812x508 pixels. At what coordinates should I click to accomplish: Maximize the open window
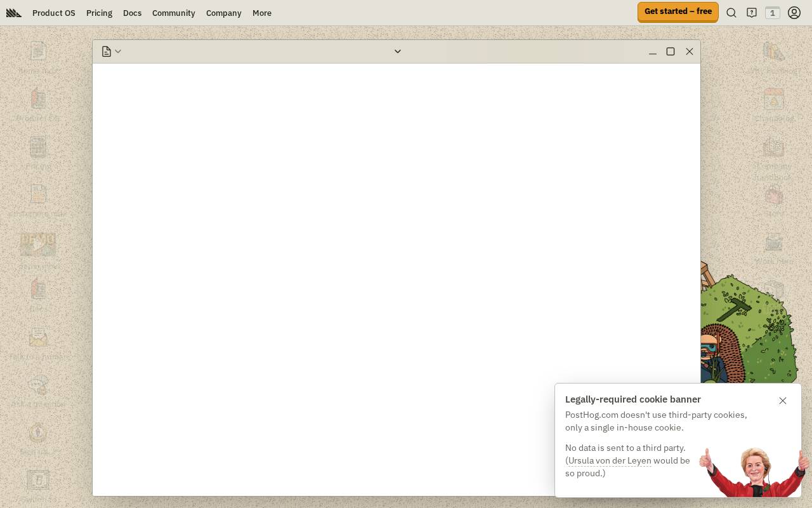pos(671,51)
